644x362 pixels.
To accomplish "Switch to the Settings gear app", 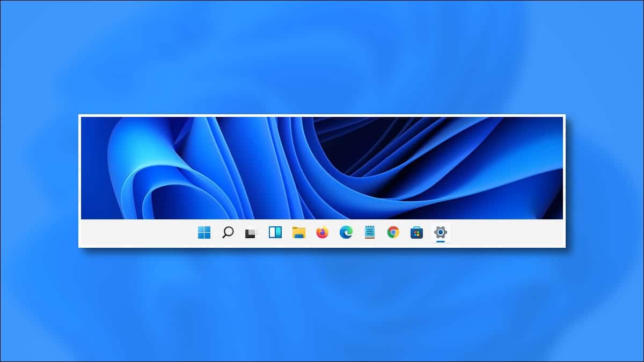I will click(x=441, y=232).
